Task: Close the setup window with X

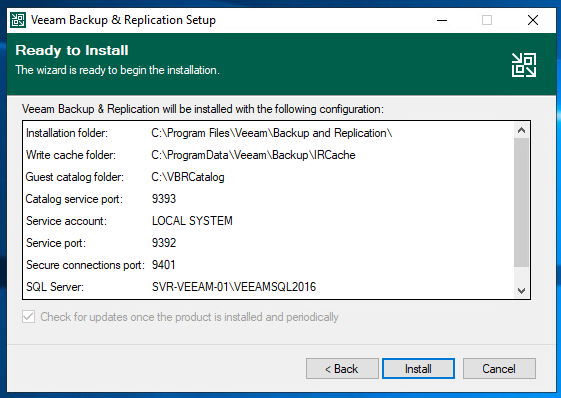Action: (x=533, y=20)
